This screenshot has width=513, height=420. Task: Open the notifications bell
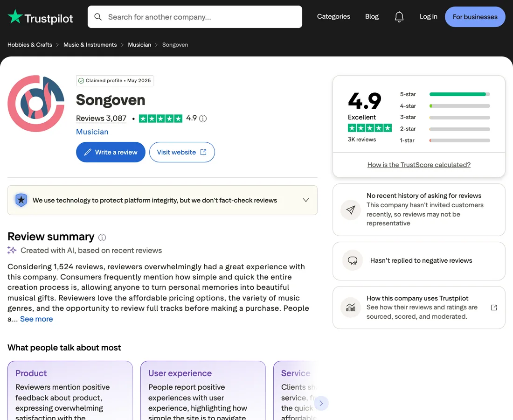(399, 17)
